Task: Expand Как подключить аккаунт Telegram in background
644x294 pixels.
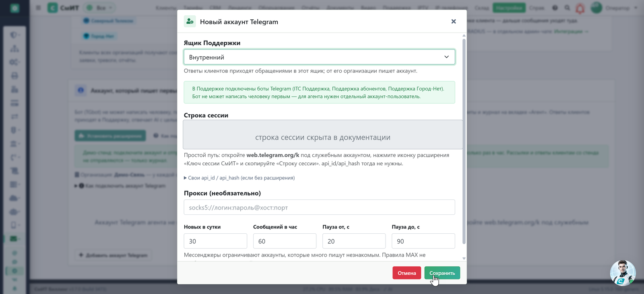Action: coord(120,186)
